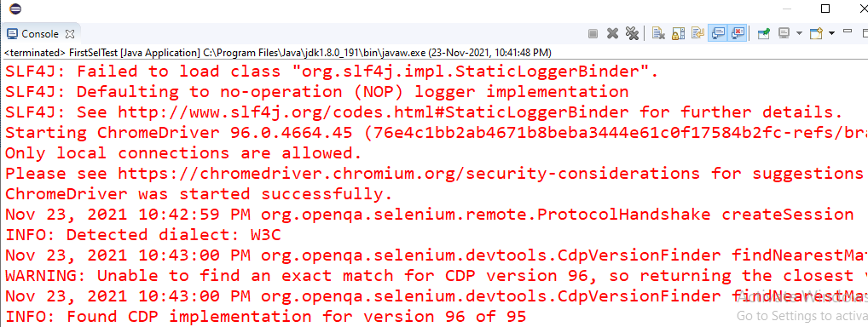Maximize the Console view panel

(864, 32)
